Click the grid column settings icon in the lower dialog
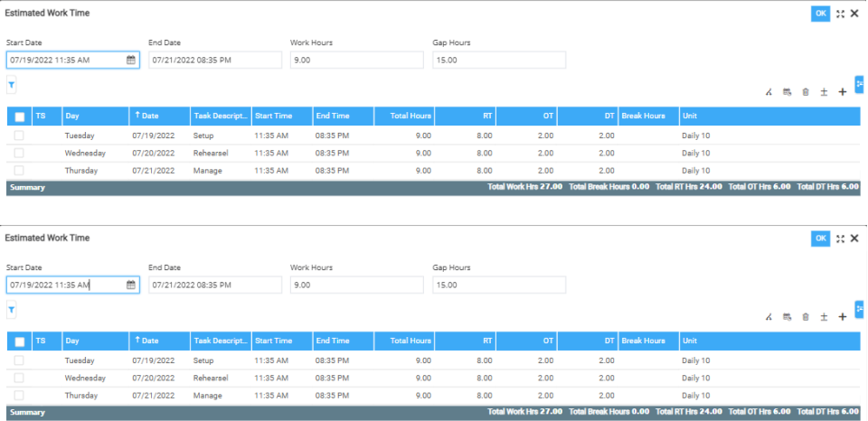868x421 pixels. point(787,316)
